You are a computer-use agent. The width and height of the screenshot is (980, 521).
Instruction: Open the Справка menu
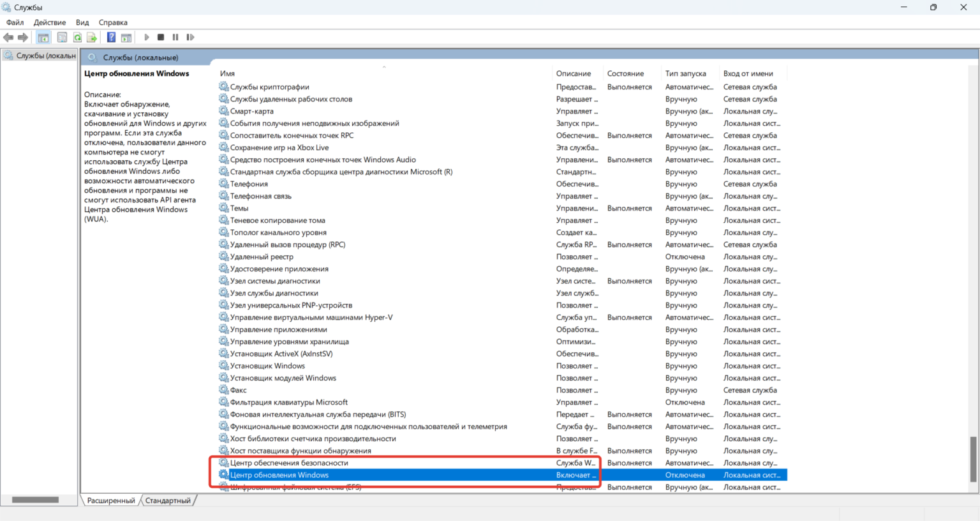click(x=113, y=22)
